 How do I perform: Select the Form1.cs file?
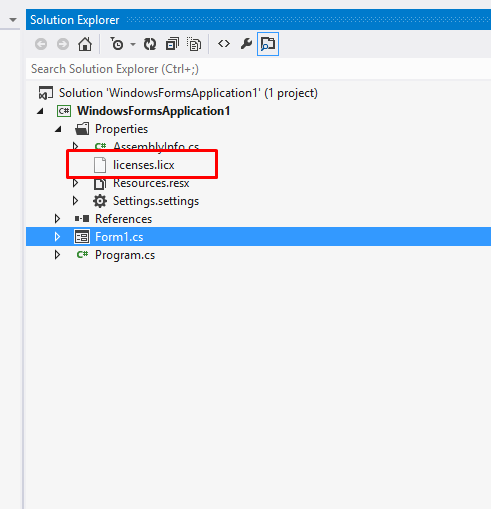tap(119, 237)
